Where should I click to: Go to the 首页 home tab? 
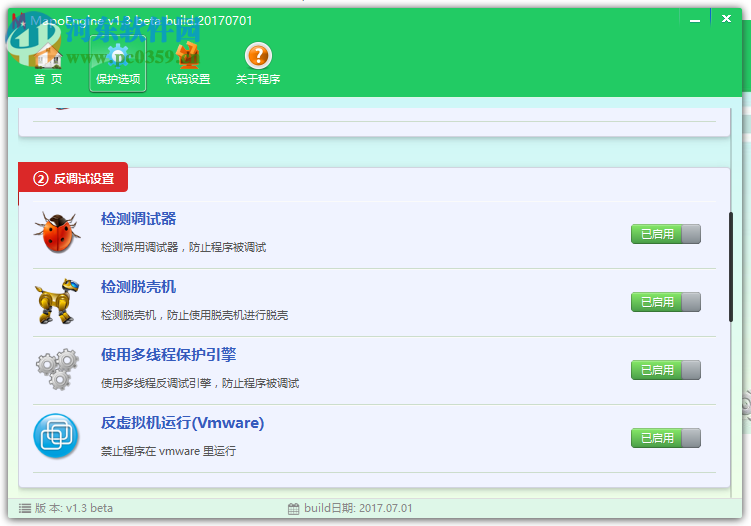point(48,65)
